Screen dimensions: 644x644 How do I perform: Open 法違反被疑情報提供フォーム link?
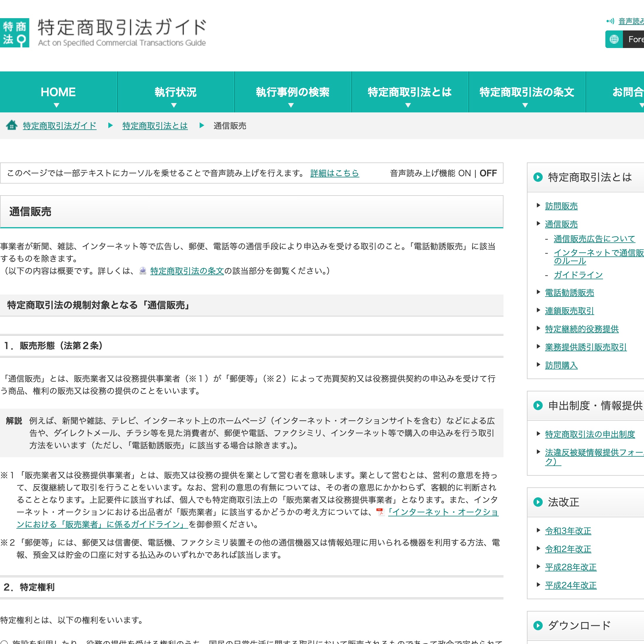[594, 457]
